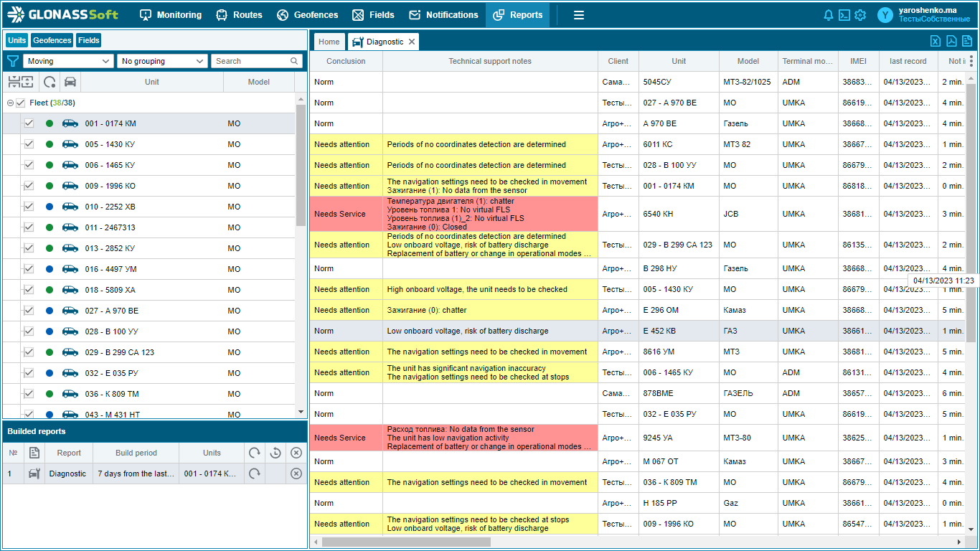Open the command console icon
Screen dimensions: 980x551
click(844, 15)
